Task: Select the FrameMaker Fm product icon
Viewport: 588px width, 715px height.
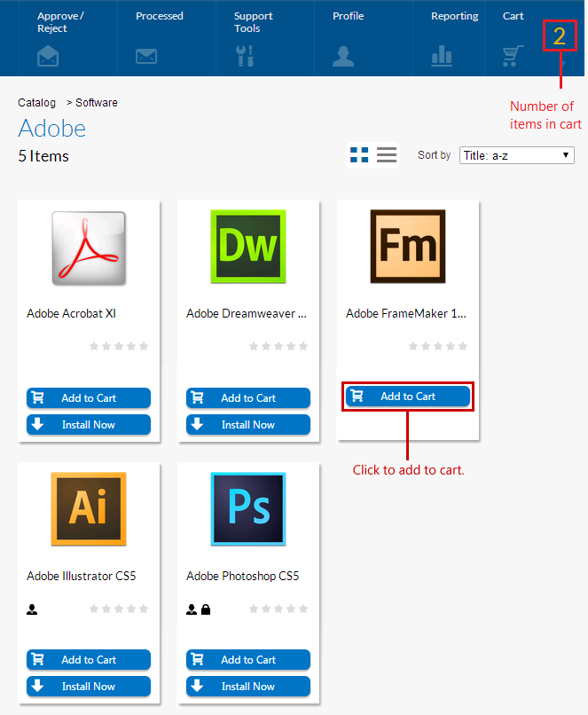Action: pos(407,247)
